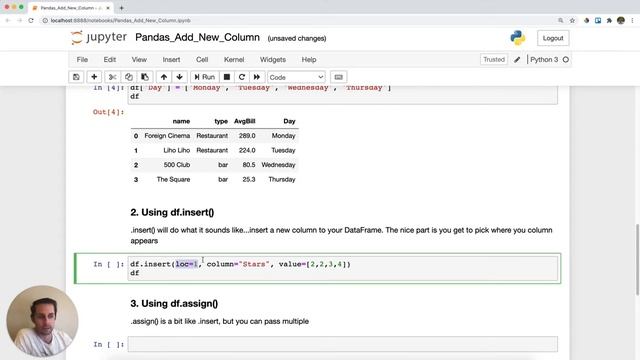This screenshot has width=640, height=360.
Task: Click the notebook vertical scrollbar
Action: coord(637,259)
